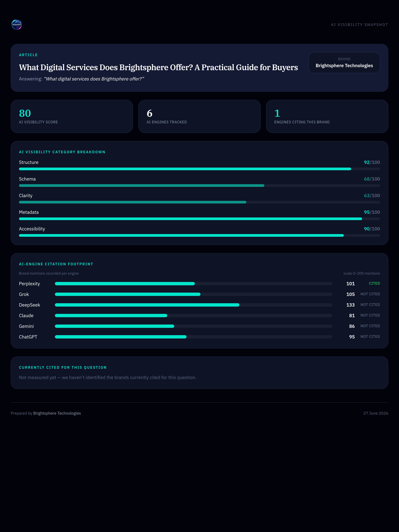399x532 pixels.
Task: Click Perplexity's mention count 101
Action: [x=350, y=284]
